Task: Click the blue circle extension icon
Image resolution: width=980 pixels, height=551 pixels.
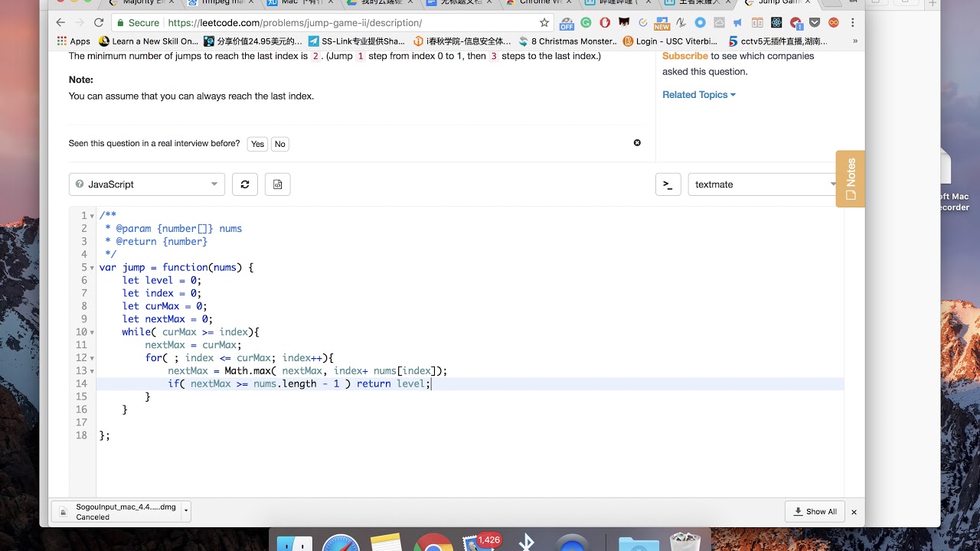Action: (x=700, y=23)
